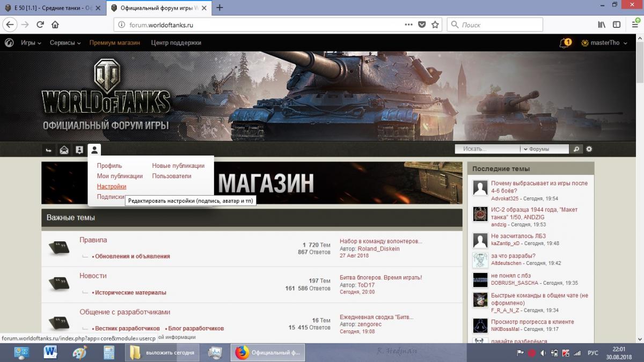Image resolution: width=644 pixels, height=362 pixels.
Task: Close the Официальный форум игры tab
Action: tap(205, 8)
